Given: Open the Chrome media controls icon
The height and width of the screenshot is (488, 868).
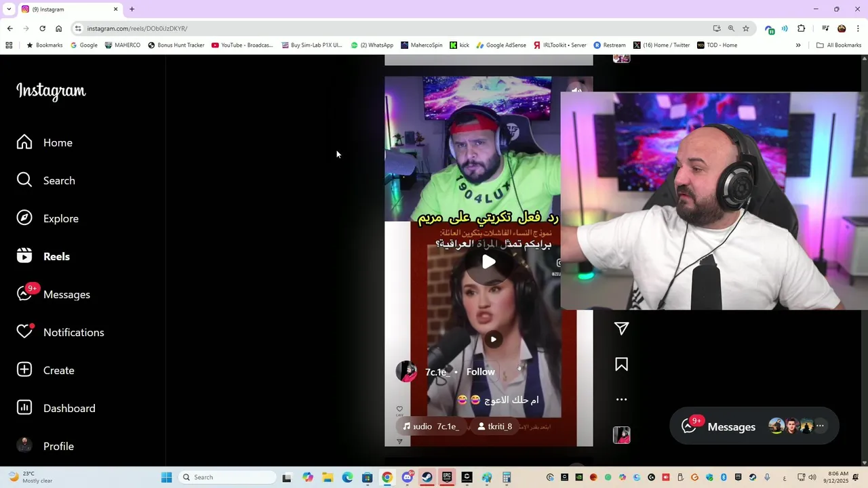Looking at the screenshot, I should (825, 28).
